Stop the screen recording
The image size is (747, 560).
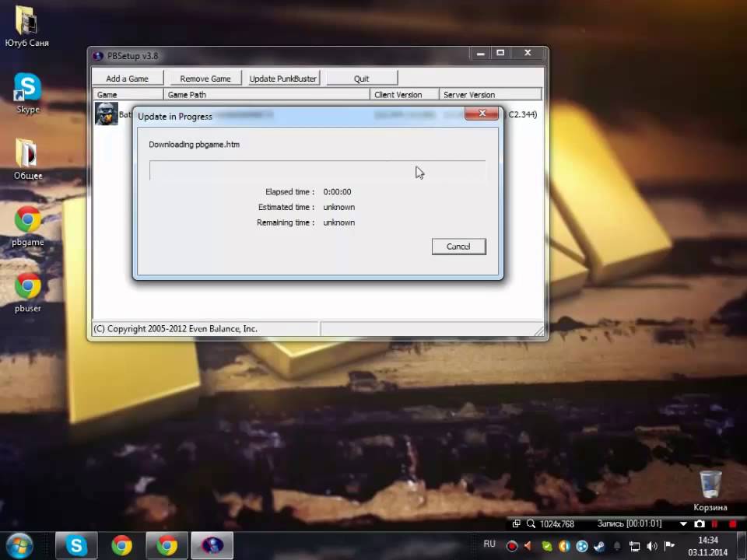pos(733,523)
